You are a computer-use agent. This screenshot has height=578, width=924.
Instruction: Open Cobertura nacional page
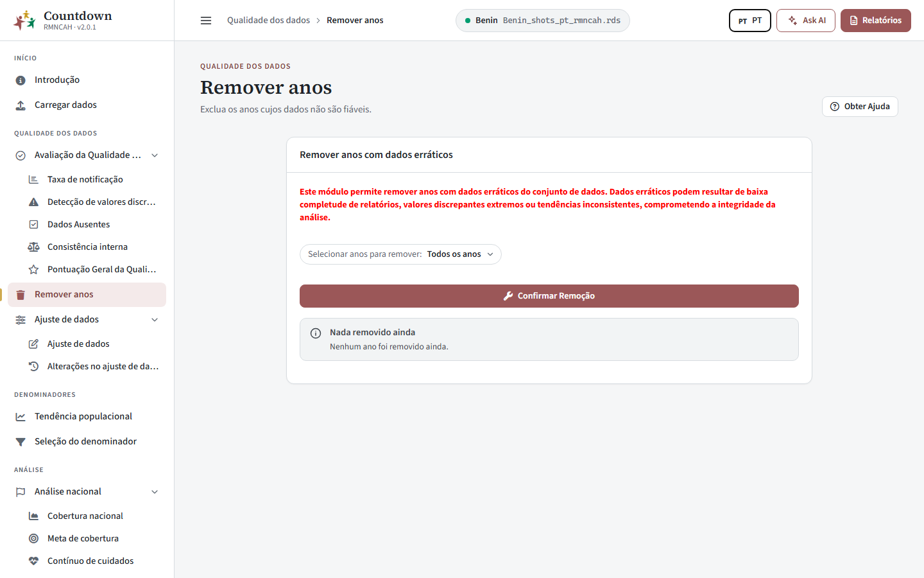pyautogui.click(x=93, y=516)
